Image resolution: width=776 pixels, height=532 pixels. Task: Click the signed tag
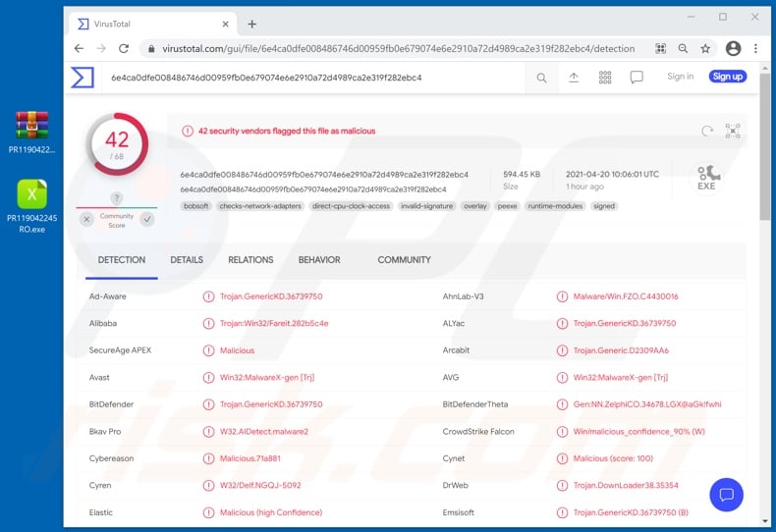pos(604,206)
